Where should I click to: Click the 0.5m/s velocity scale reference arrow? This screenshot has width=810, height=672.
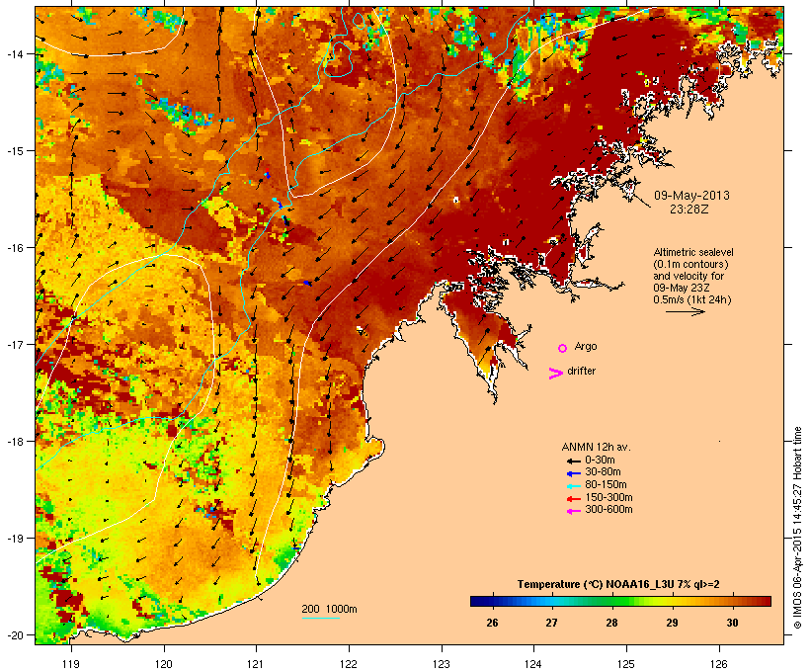point(685,311)
